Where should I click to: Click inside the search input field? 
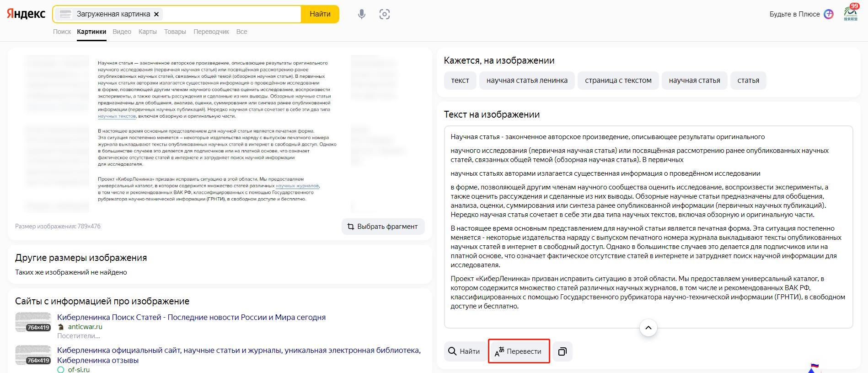tap(231, 14)
